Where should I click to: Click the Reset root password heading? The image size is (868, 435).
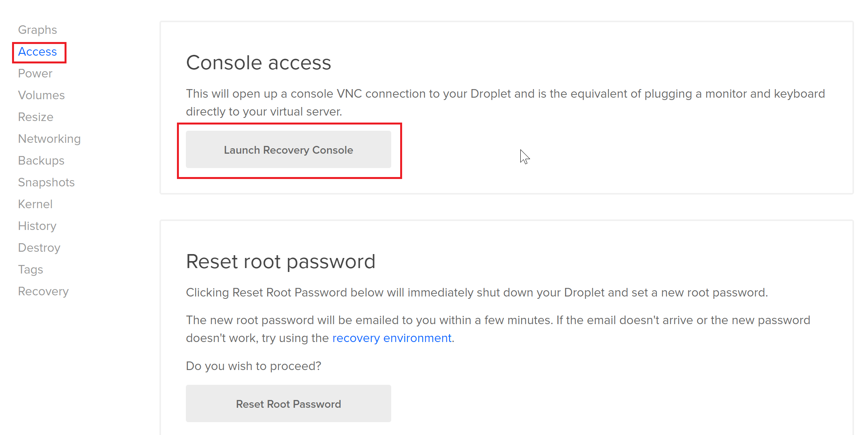tap(280, 261)
